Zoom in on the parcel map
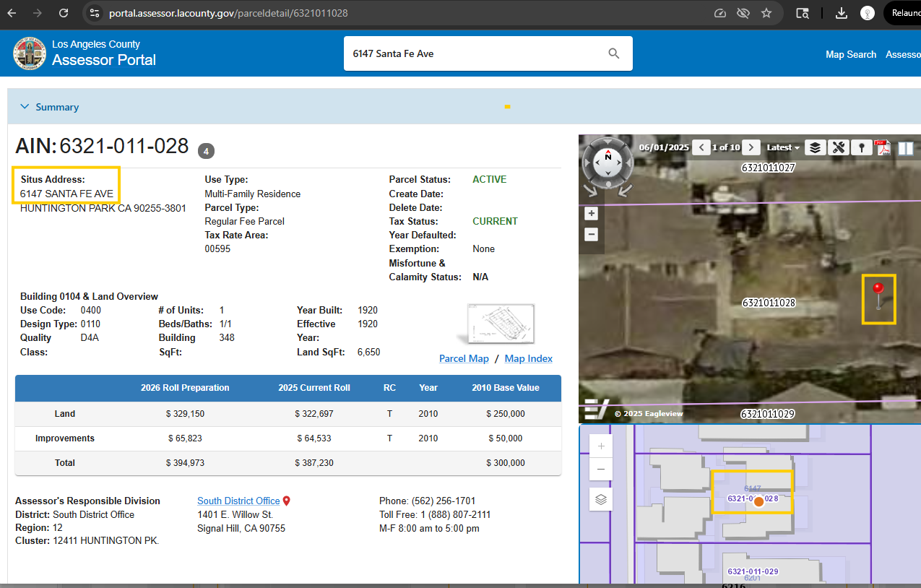The width and height of the screenshot is (921, 588). pos(601,446)
